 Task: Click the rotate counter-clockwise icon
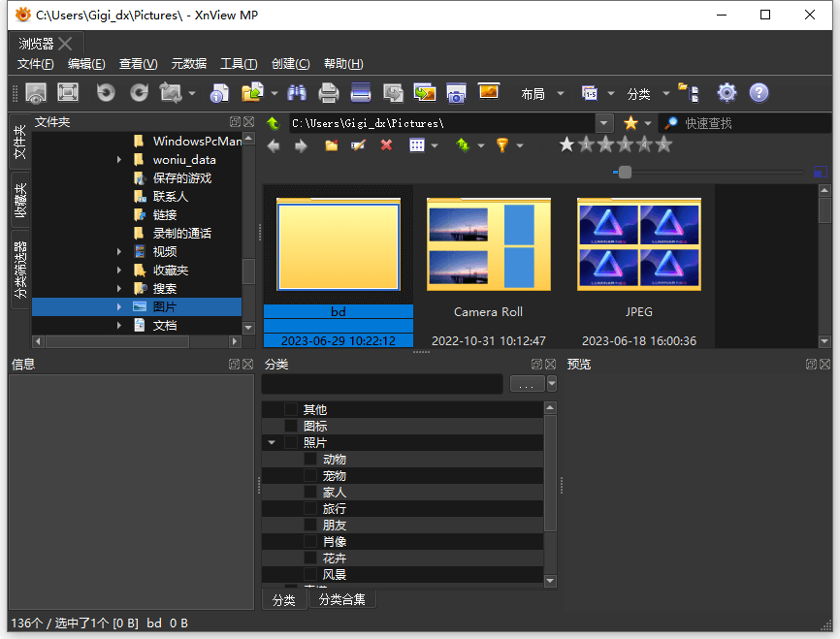click(x=106, y=93)
